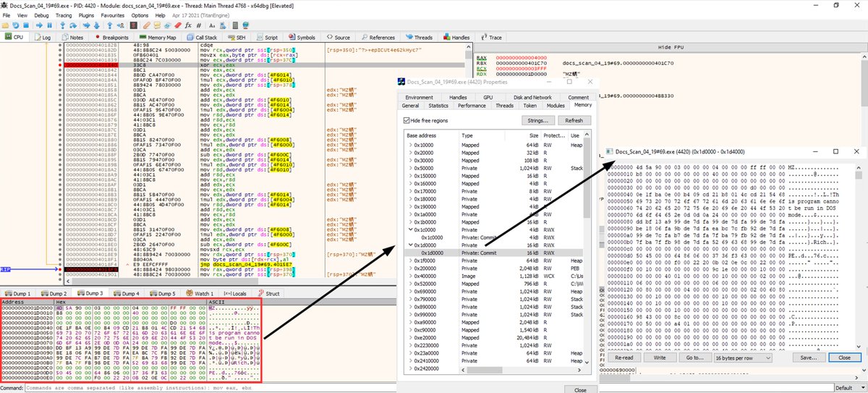The width and height of the screenshot is (868, 393).
Task: Select the Environment tab in Properties
Action: [x=419, y=97]
